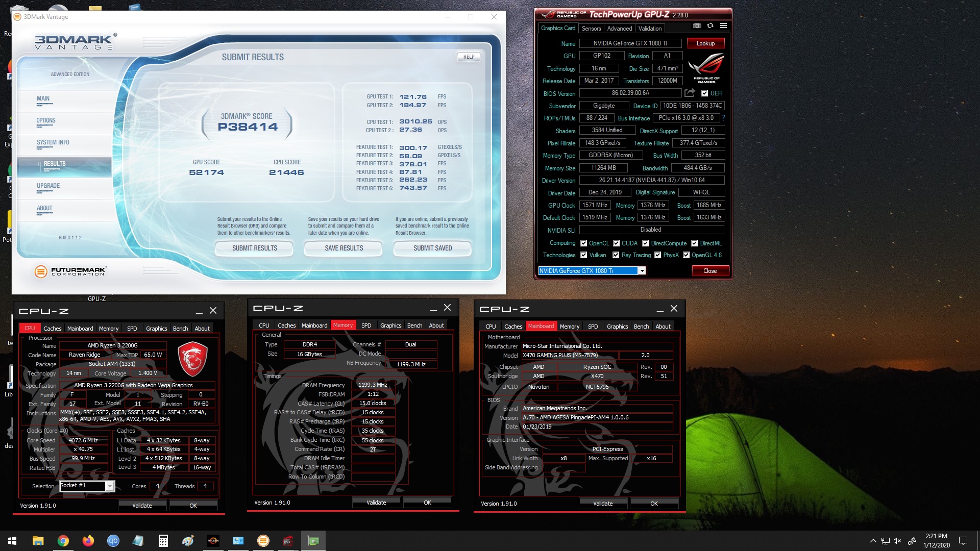Open the GPU-Z hamburger menu
980x551 pixels.
pos(723,26)
